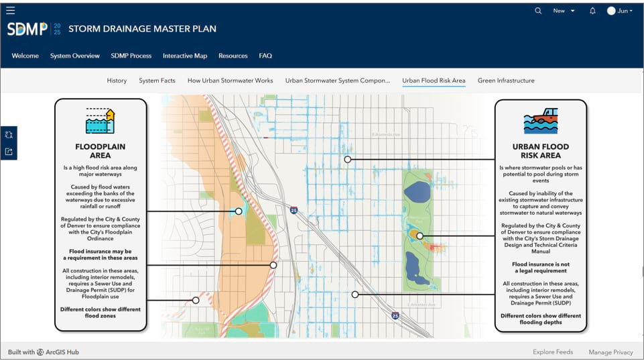Open the Interactive Map menu item

pos(185,56)
